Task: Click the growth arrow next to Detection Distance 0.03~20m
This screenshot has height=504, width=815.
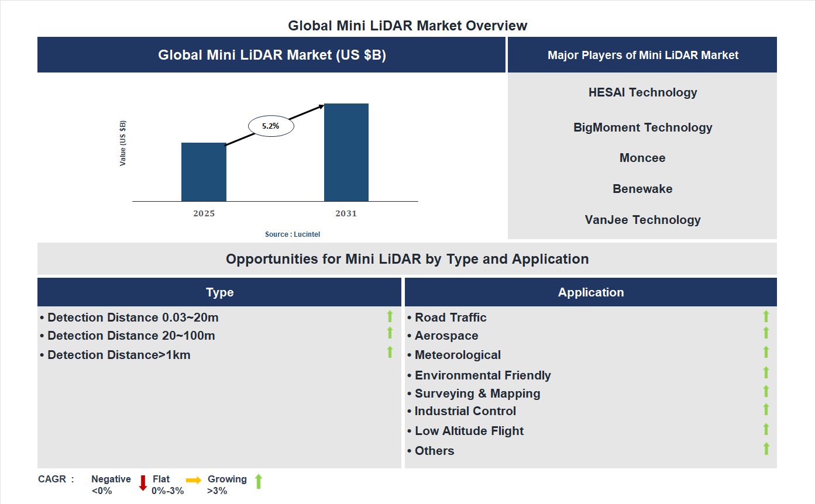Action: pyautogui.click(x=389, y=316)
